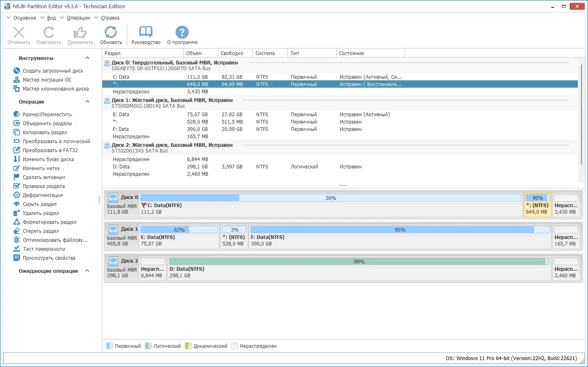Launch Создать загрузочный диск wizard
The height and width of the screenshot is (367, 588).
click(x=53, y=71)
